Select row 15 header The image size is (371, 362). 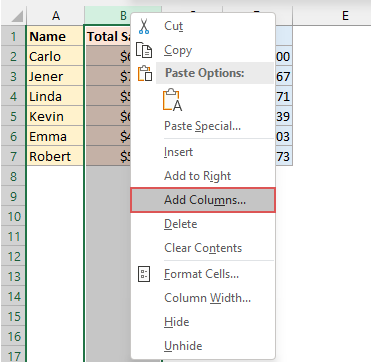tap(13, 316)
